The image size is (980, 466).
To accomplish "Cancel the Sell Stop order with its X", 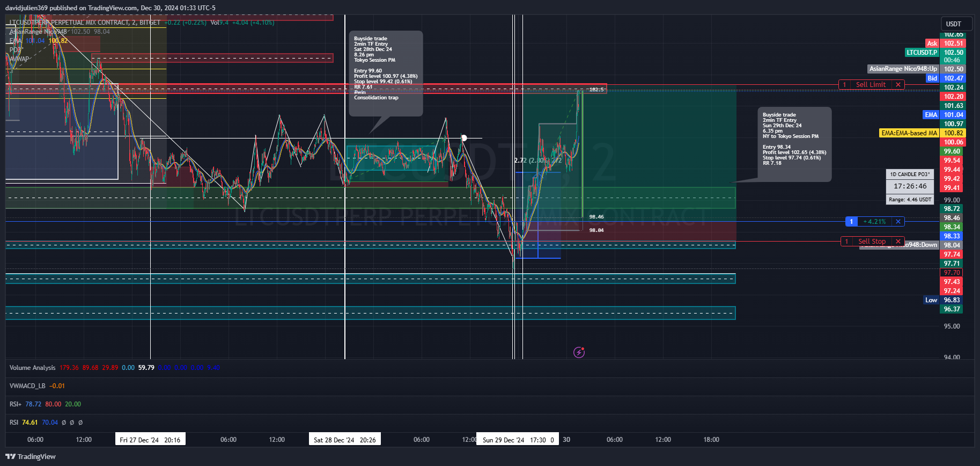I will pyautogui.click(x=898, y=242).
